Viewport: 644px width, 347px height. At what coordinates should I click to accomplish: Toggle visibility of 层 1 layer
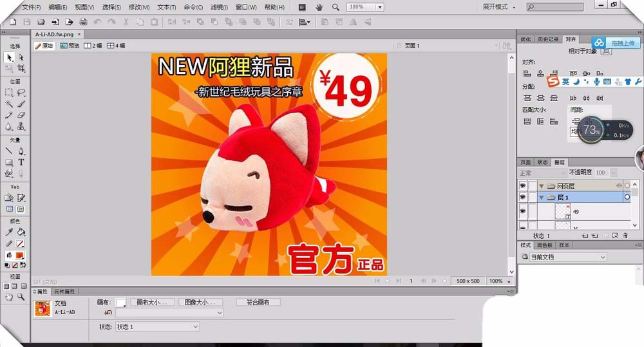click(523, 198)
